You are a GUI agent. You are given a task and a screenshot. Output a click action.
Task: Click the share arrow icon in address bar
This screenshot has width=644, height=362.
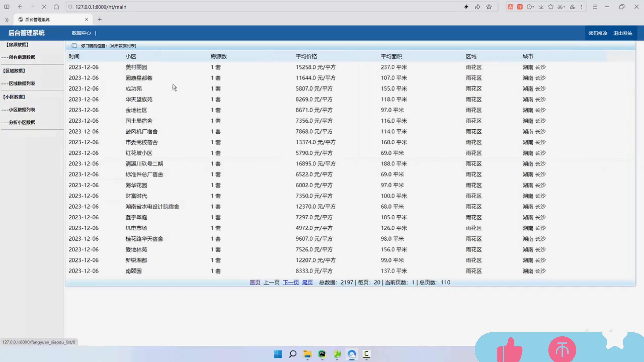tap(477, 7)
